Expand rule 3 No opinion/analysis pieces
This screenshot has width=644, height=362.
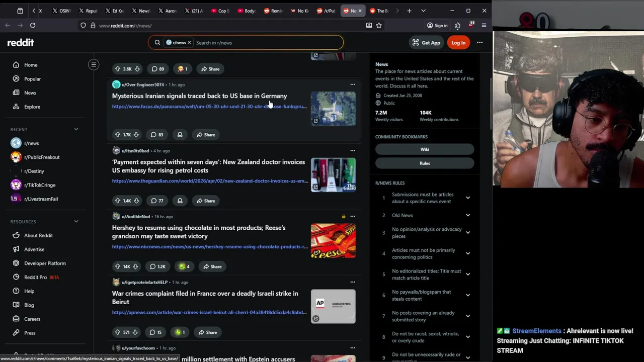tap(467, 233)
